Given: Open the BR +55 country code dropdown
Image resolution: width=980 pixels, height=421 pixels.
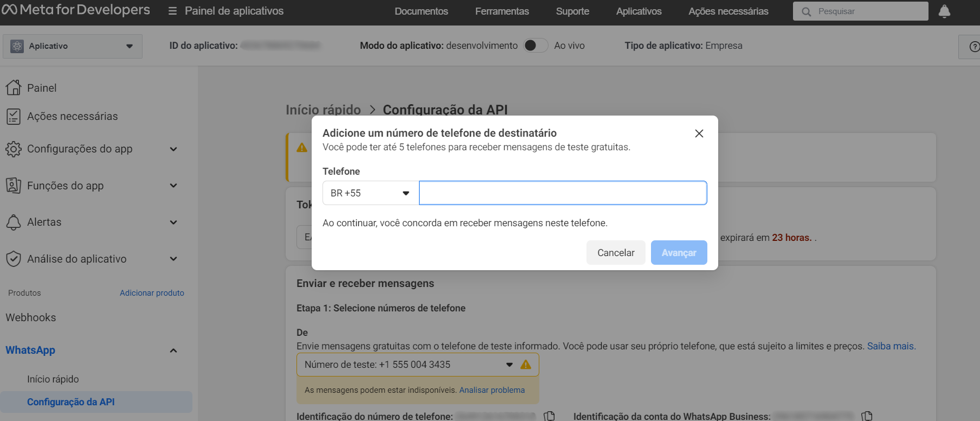Looking at the screenshot, I should (371, 193).
